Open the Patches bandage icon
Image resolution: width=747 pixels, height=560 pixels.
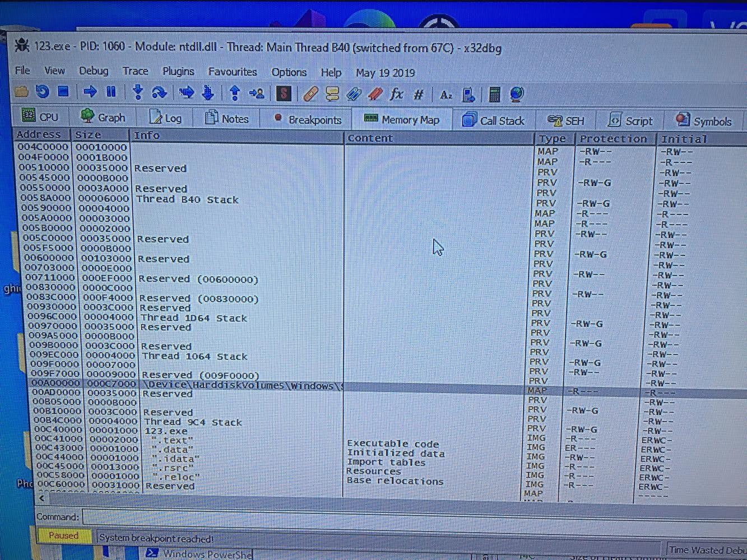coord(310,94)
